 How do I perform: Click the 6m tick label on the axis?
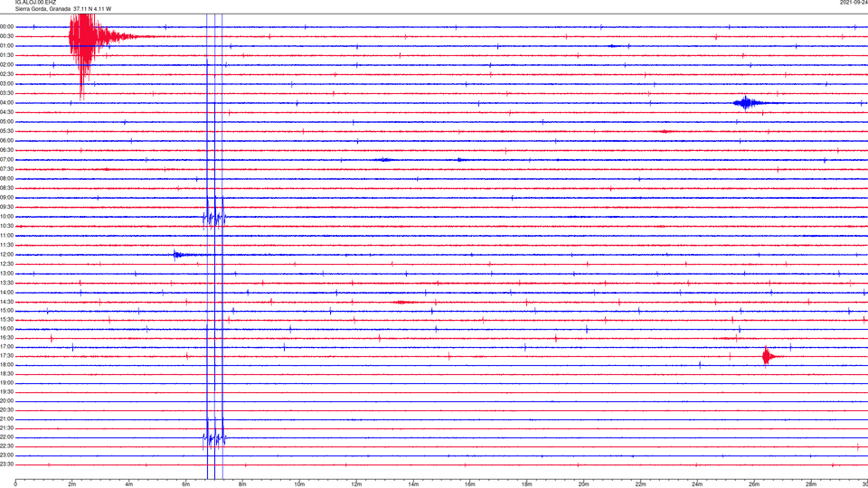pyautogui.click(x=186, y=484)
